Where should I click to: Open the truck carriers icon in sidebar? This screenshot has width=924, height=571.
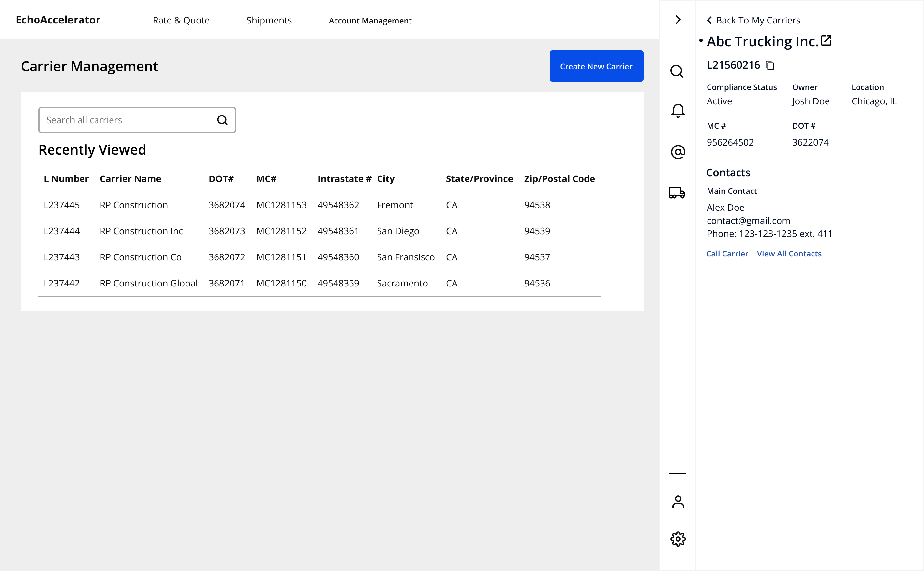tap(677, 193)
